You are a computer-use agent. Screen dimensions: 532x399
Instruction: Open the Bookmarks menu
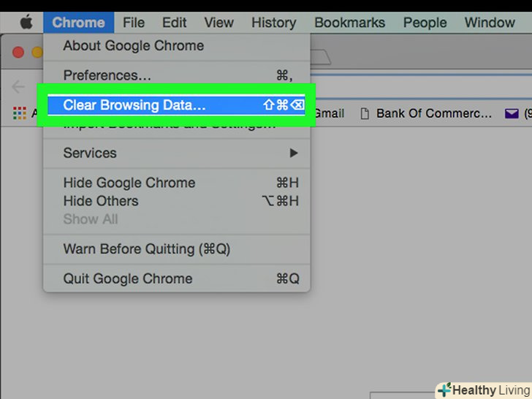(x=349, y=23)
